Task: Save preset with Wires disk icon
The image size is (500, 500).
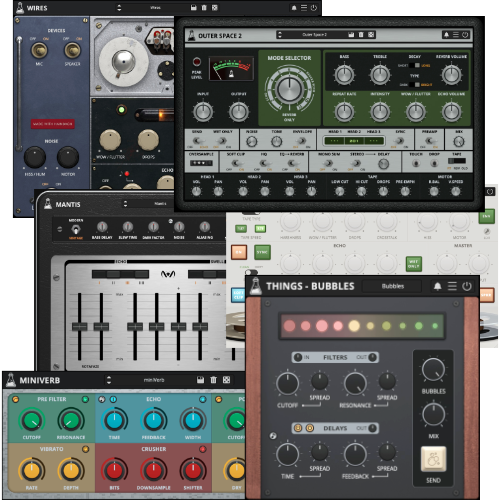Action: coord(193,8)
